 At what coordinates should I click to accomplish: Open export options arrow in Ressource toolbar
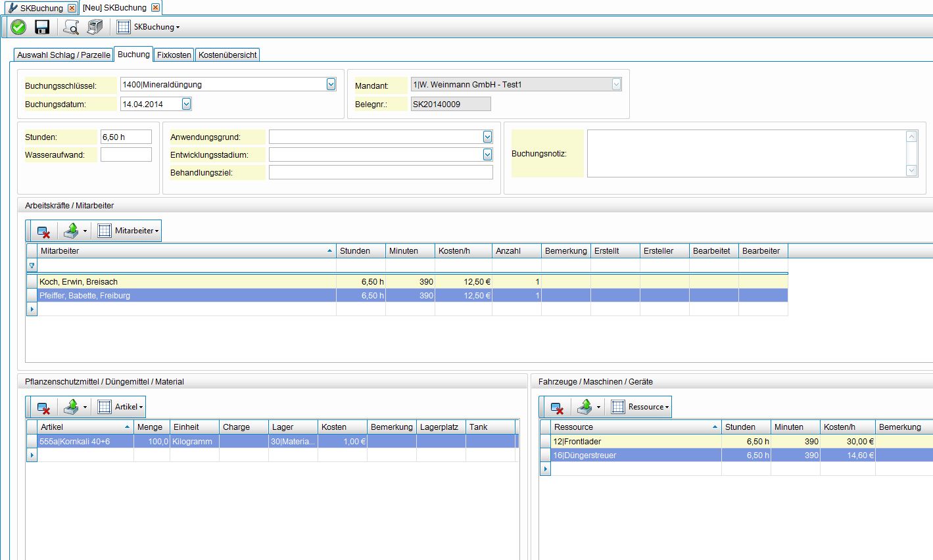598,408
